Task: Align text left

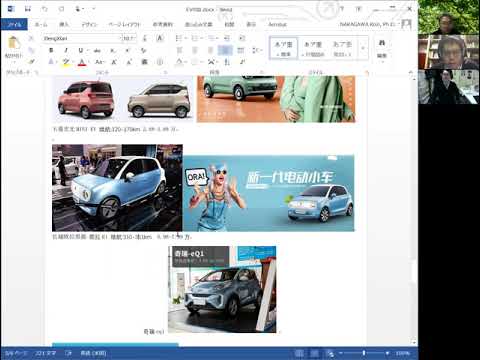Action: [x=179, y=50]
